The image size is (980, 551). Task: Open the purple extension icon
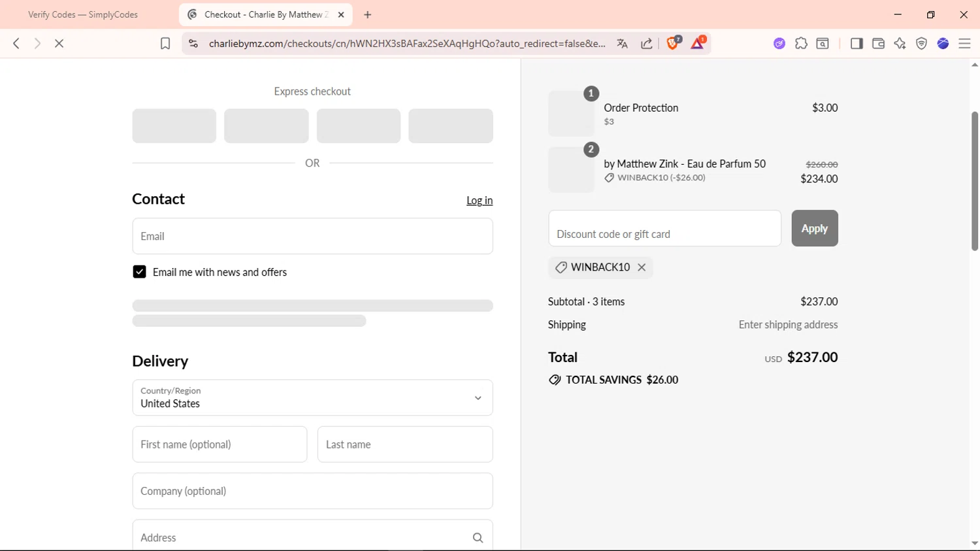pyautogui.click(x=779, y=43)
